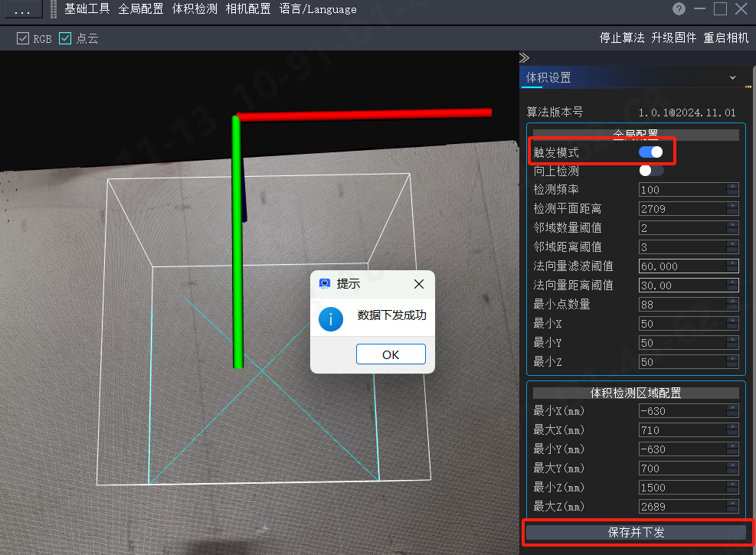This screenshot has height=555, width=756.
Task: Click the stepper arrows of 最大Z(mm)
Action: click(732, 507)
